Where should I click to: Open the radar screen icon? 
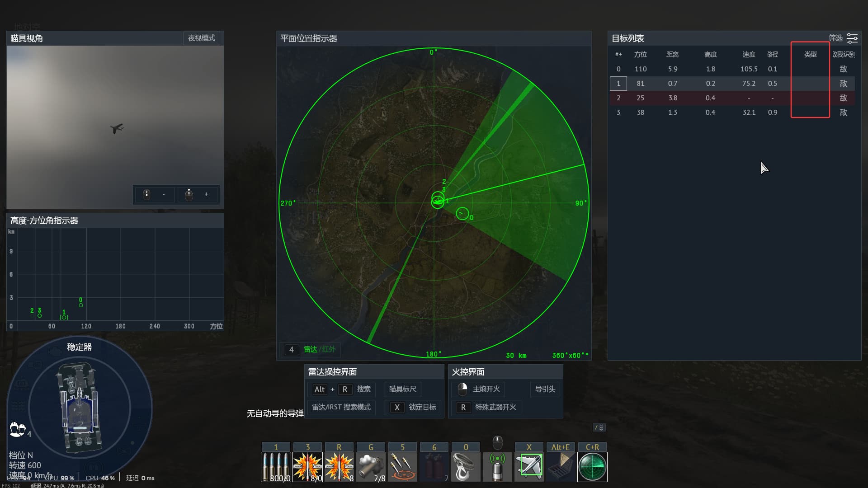592,466
